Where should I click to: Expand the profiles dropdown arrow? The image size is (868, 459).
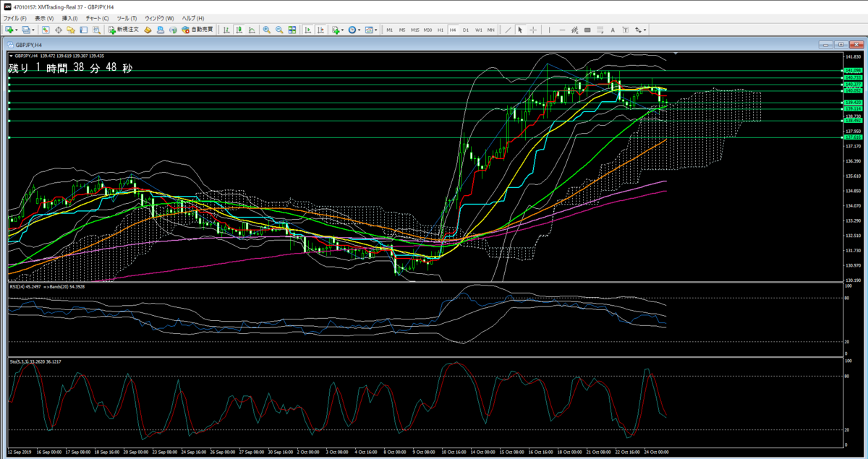click(x=33, y=30)
